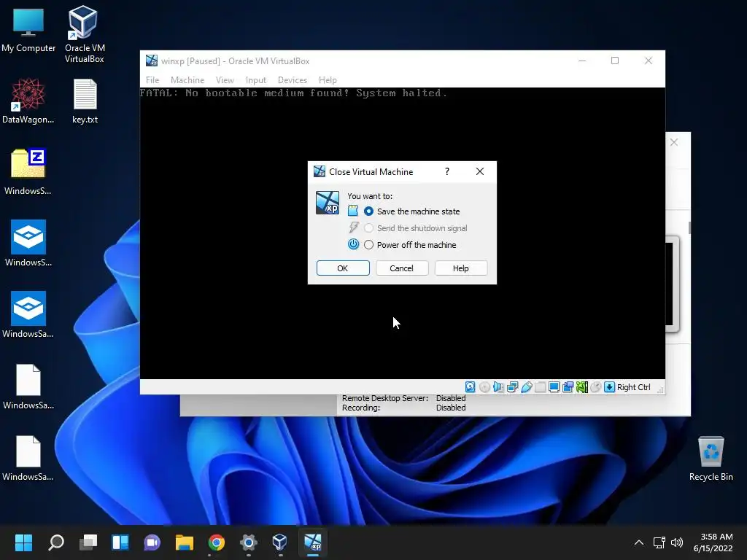Click the optical disk status icon
The image size is (747, 560).
pos(484,387)
